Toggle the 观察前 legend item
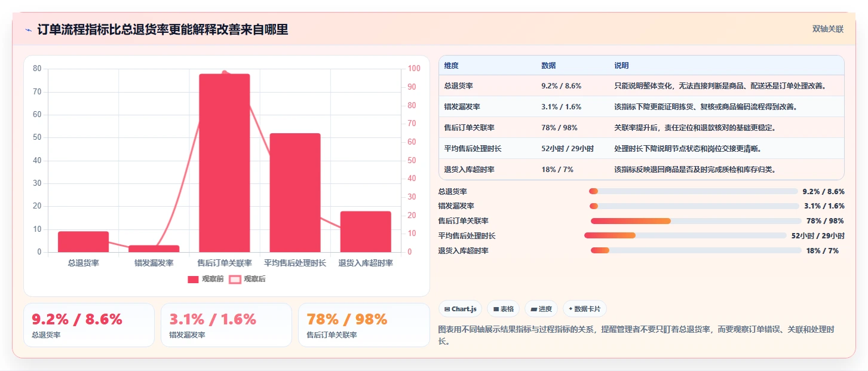Viewport: 868px width, 371px height. 206,279
